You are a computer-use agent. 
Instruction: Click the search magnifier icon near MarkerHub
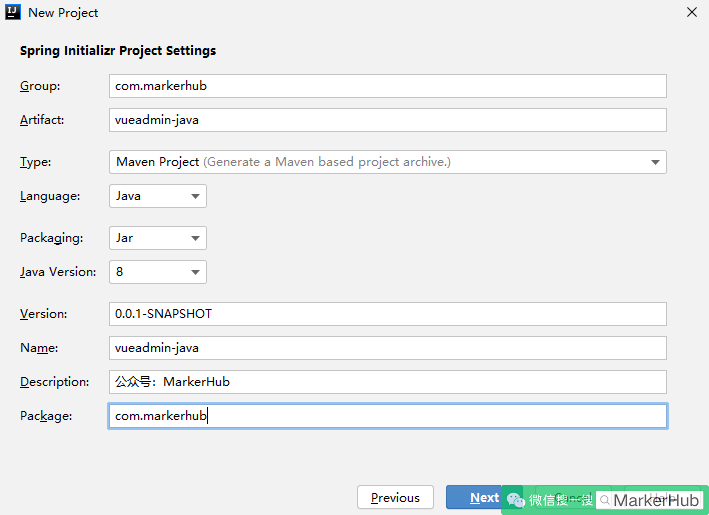point(605,500)
